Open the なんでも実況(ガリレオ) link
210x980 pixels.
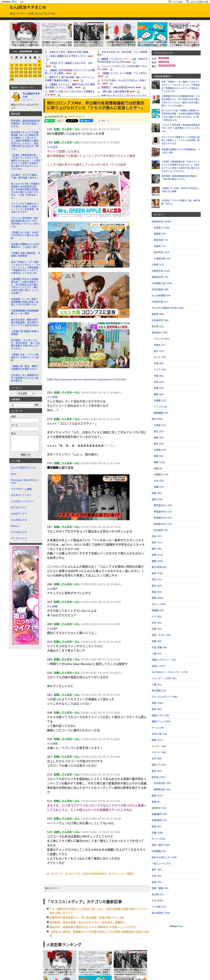[x=23, y=468]
